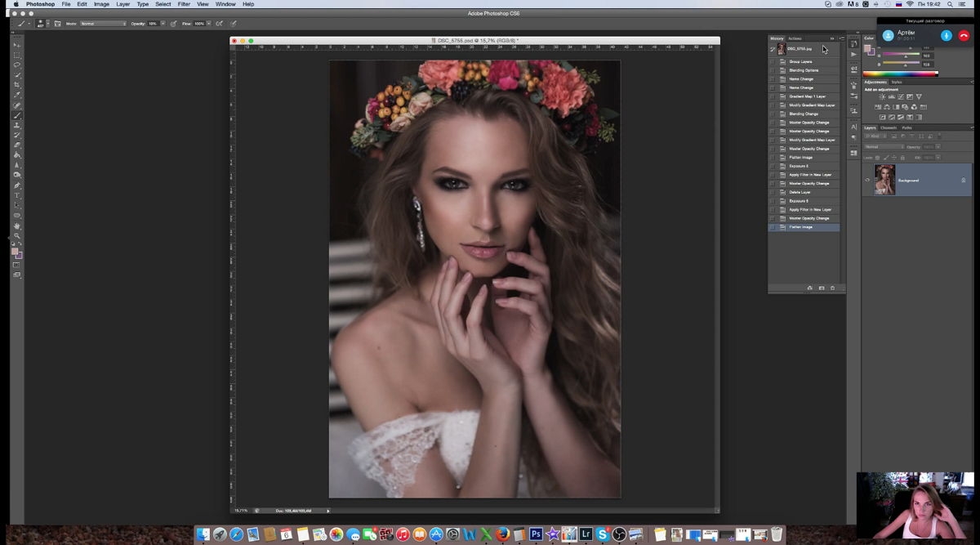Toggle Quick Mask mode icon

click(16, 265)
